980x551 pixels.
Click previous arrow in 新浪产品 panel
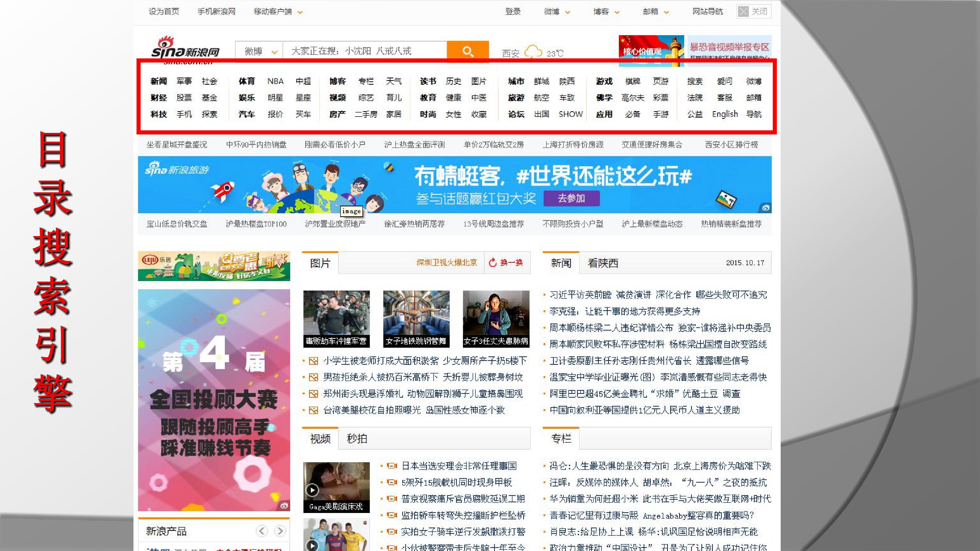pos(262,531)
